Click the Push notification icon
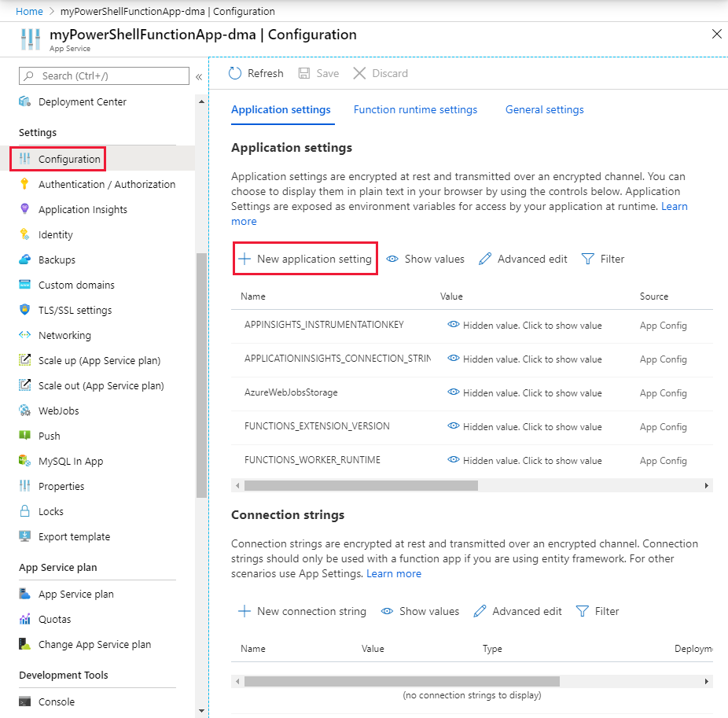This screenshot has height=718, width=728. click(24, 435)
